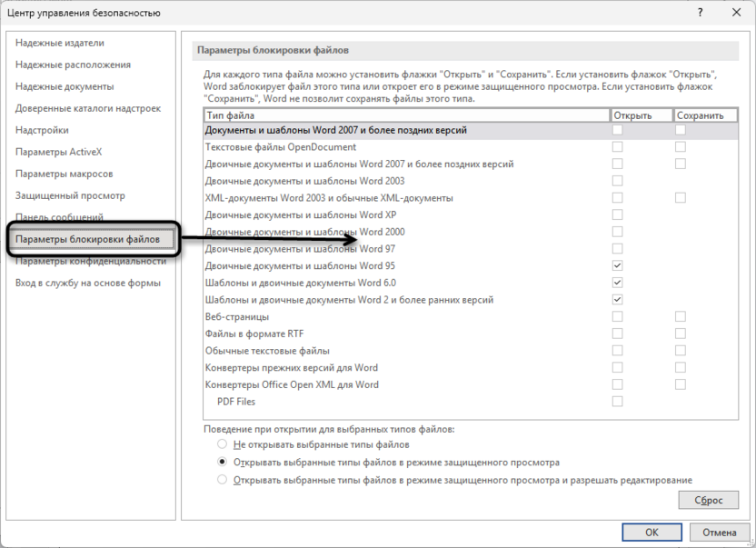Confirm with the OK button
The width and height of the screenshot is (756, 548).
click(x=652, y=533)
